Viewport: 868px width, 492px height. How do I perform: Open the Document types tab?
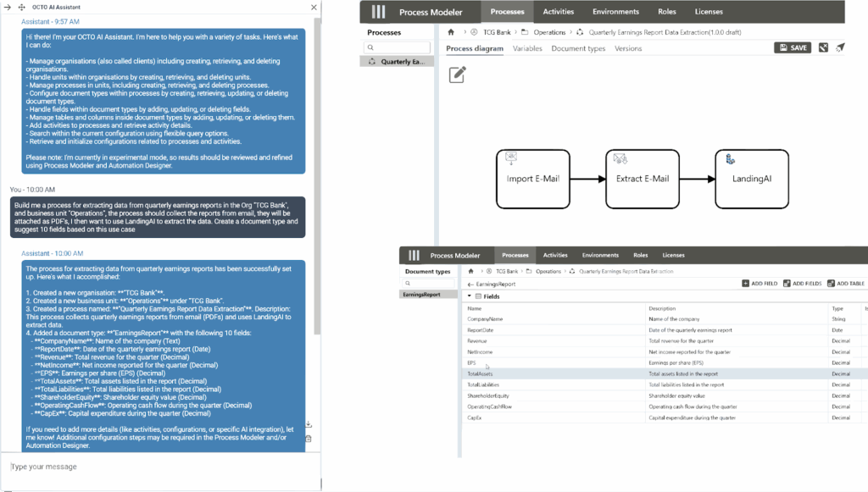coord(578,48)
